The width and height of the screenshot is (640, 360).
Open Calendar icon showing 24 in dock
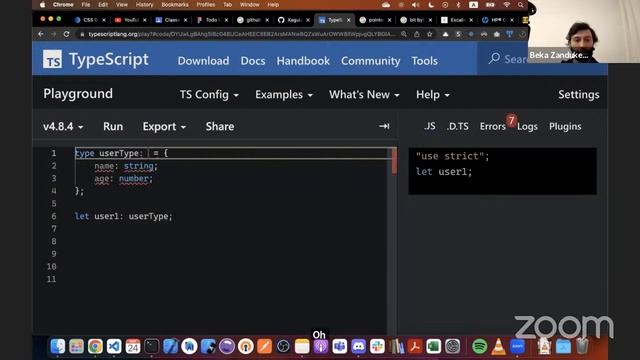click(x=133, y=347)
